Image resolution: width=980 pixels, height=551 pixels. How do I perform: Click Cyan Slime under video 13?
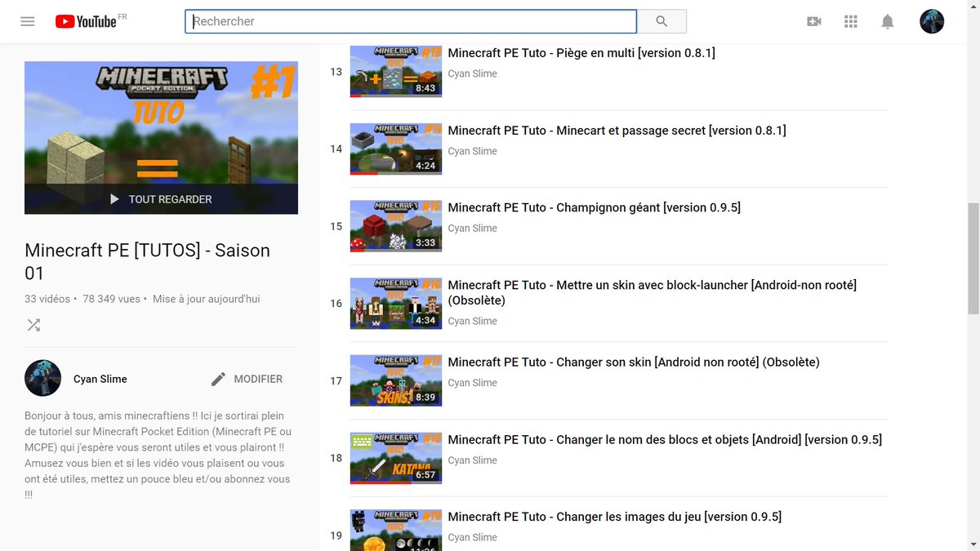(472, 73)
